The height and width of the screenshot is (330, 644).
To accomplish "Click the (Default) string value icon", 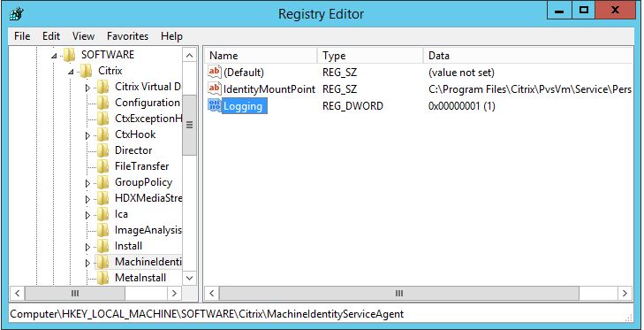I will coord(215,73).
